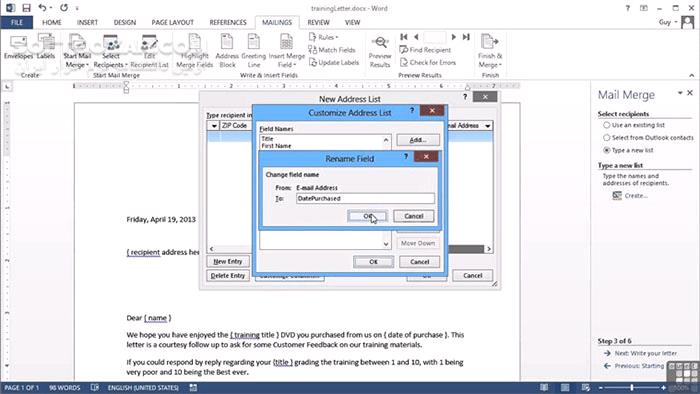Click New Address List scroll left arrow
Viewport: 700px width, 394px height.
[212, 249]
